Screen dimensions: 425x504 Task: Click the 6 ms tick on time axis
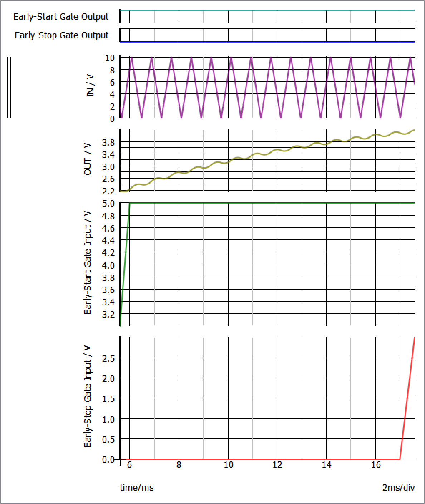pyautogui.click(x=130, y=465)
